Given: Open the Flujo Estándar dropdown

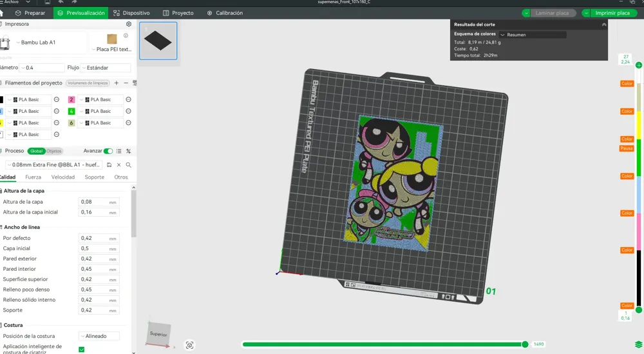Looking at the screenshot, I should pos(106,68).
